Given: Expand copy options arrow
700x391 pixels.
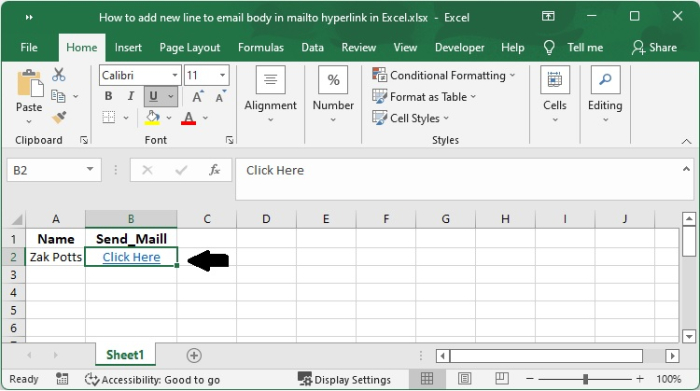Looking at the screenshot, I should (75, 96).
